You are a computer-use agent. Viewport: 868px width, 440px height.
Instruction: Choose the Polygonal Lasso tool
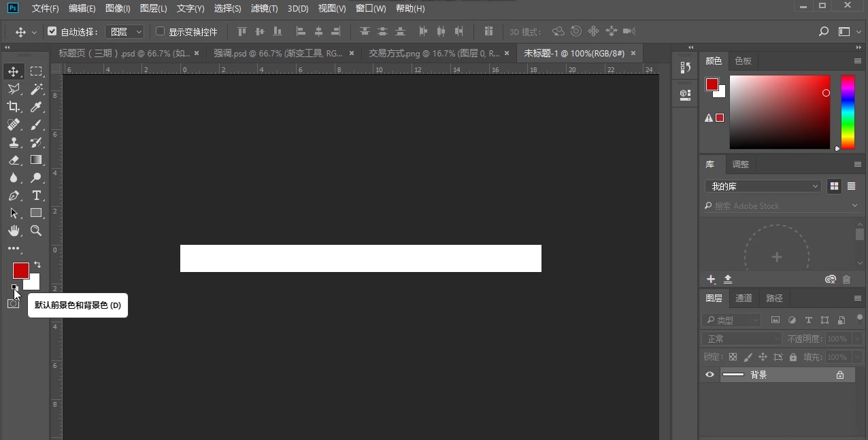click(14, 89)
